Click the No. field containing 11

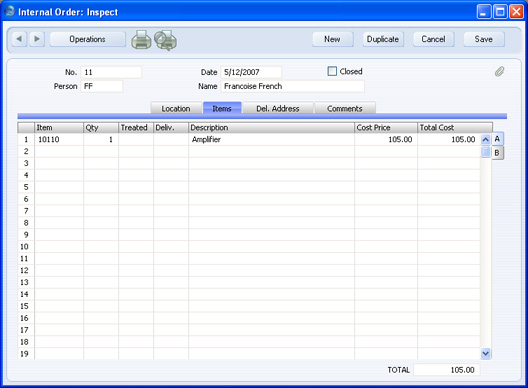(111, 72)
